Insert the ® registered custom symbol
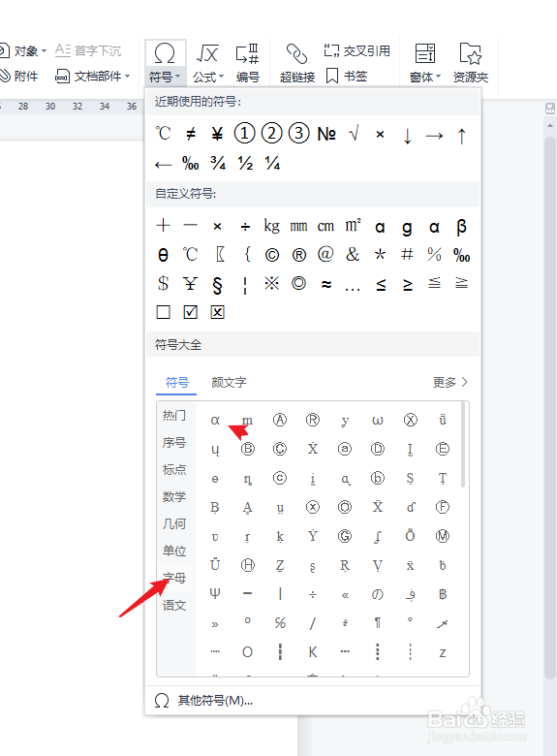557x756 pixels. pos(298,255)
